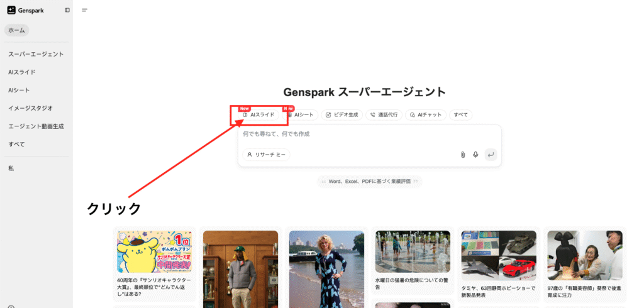
Task: Click the すべて chip above the prompt box
Action: click(x=461, y=115)
